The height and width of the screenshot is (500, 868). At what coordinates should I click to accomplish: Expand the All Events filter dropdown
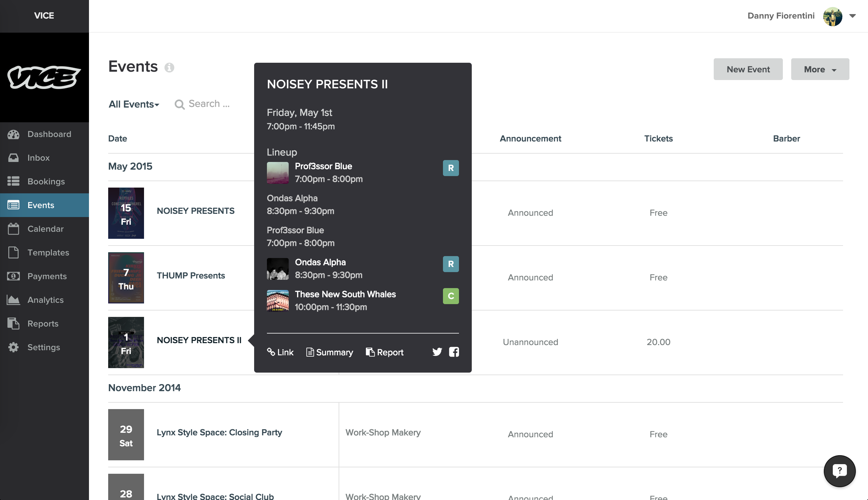click(134, 104)
